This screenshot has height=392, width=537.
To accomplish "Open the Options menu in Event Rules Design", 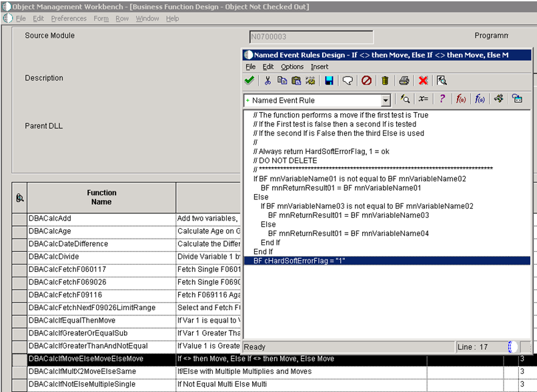I will (292, 67).
